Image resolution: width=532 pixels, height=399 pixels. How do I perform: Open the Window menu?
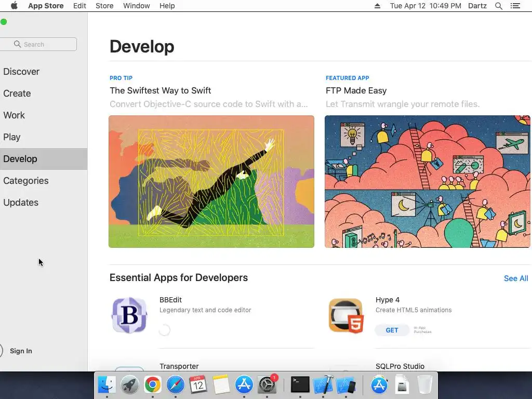[137, 6]
